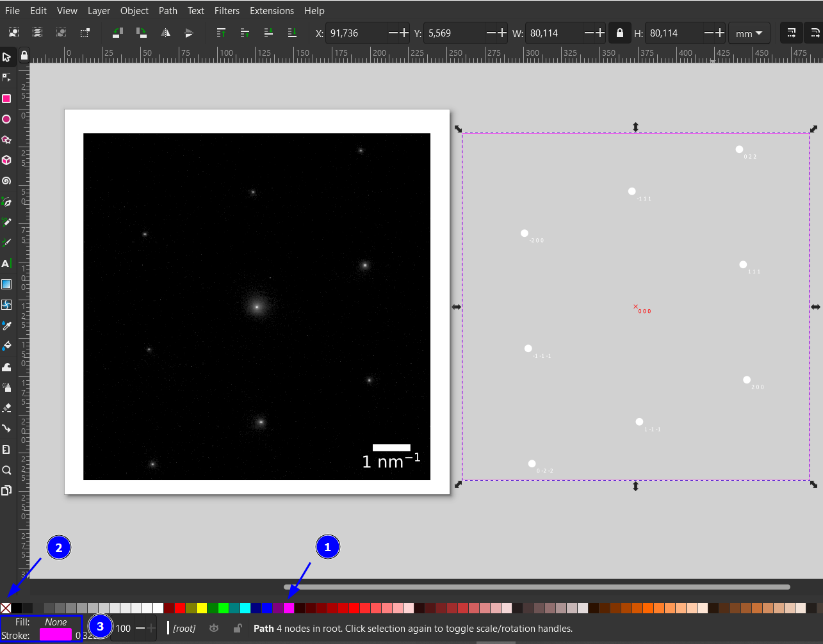The height and width of the screenshot is (644, 823).
Task: Lower selection to bottom
Action: 292,33
